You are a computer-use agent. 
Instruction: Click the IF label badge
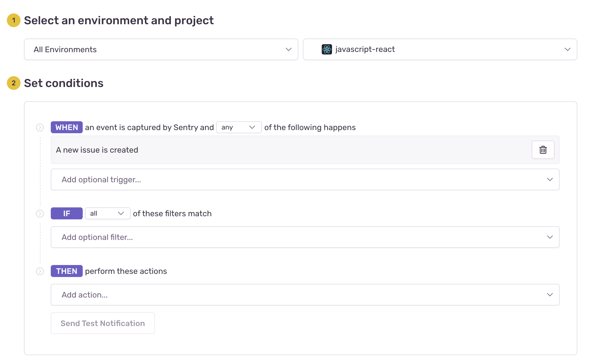click(x=66, y=213)
